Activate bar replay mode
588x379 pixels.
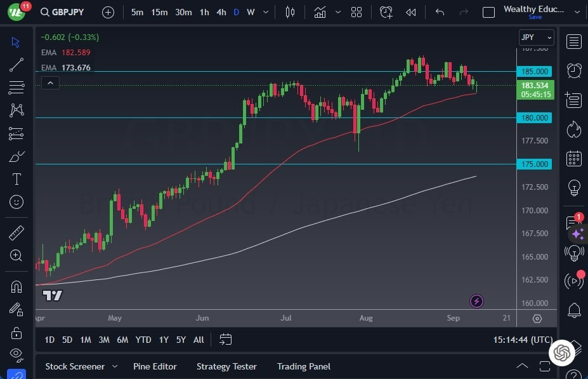[x=410, y=11]
